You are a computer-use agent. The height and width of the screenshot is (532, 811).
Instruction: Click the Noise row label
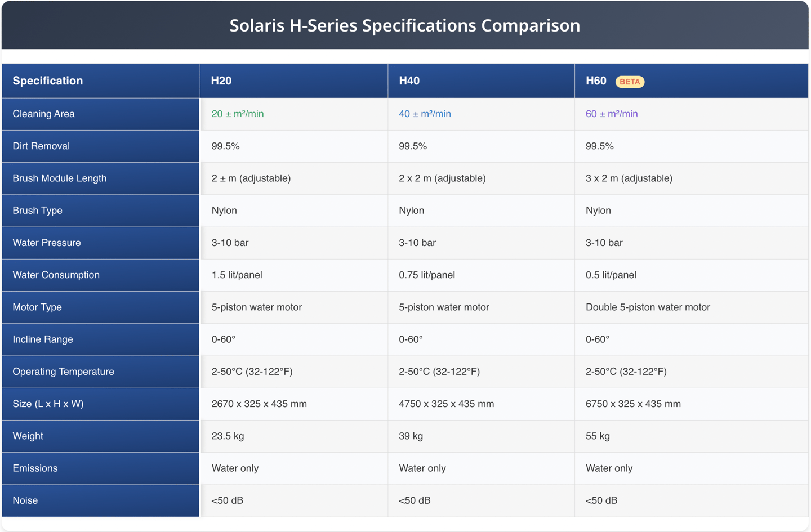(x=25, y=500)
